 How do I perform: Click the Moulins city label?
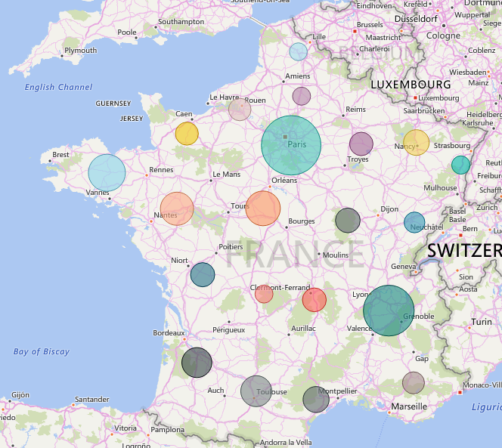click(x=336, y=255)
